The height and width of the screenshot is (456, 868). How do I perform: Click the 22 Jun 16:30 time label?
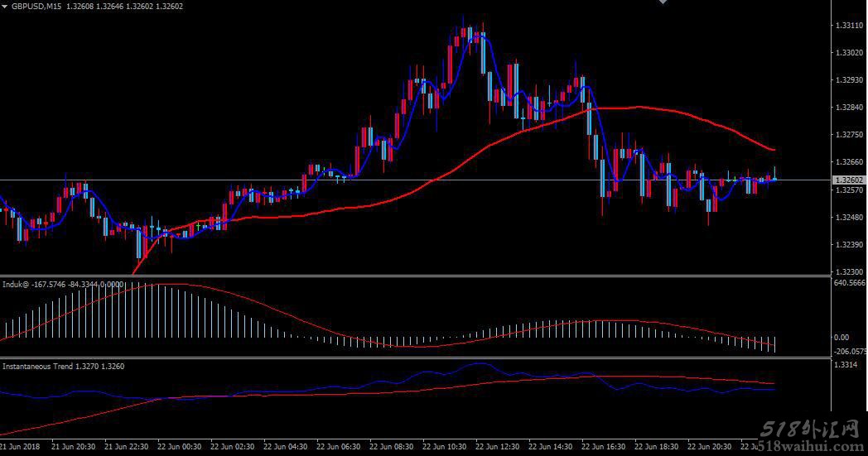point(604,447)
